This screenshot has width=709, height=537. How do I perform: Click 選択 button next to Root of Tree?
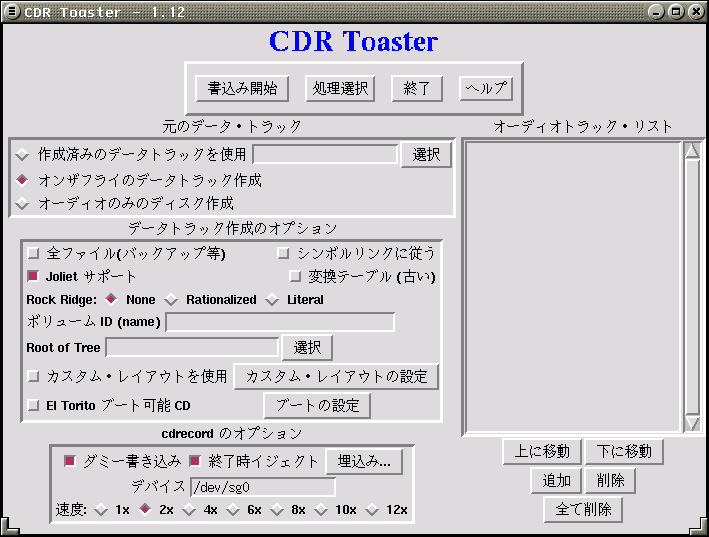(307, 347)
